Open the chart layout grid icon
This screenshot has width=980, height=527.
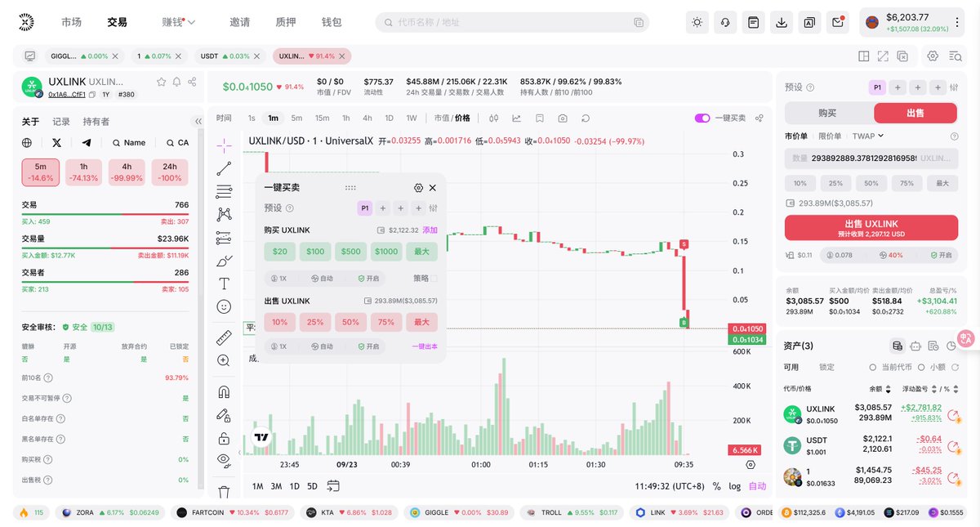tap(863, 56)
